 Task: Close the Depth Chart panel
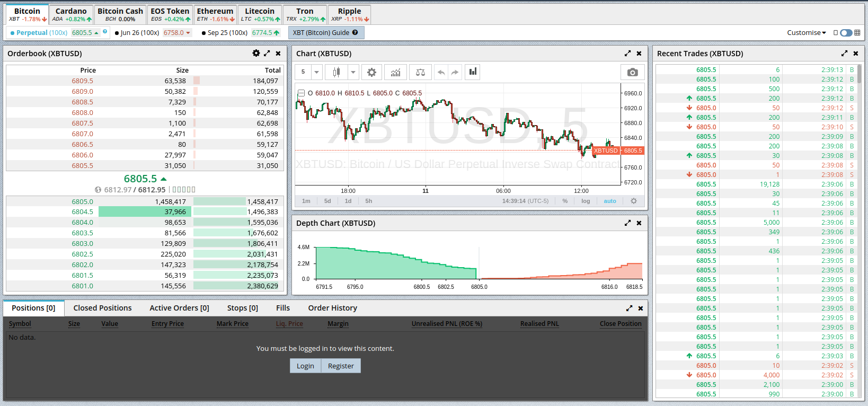pos(639,223)
